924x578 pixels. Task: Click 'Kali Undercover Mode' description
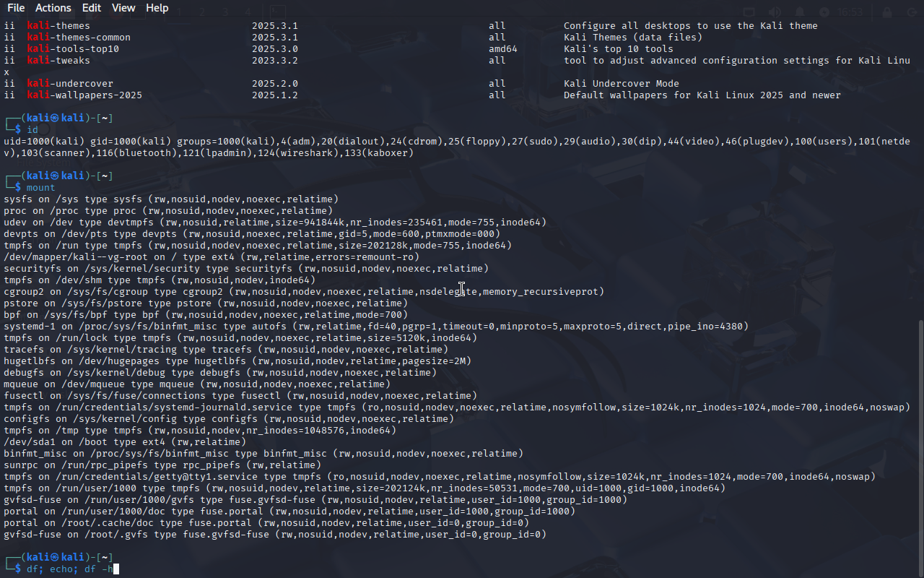pyautogui.click(x=622, y=84)
